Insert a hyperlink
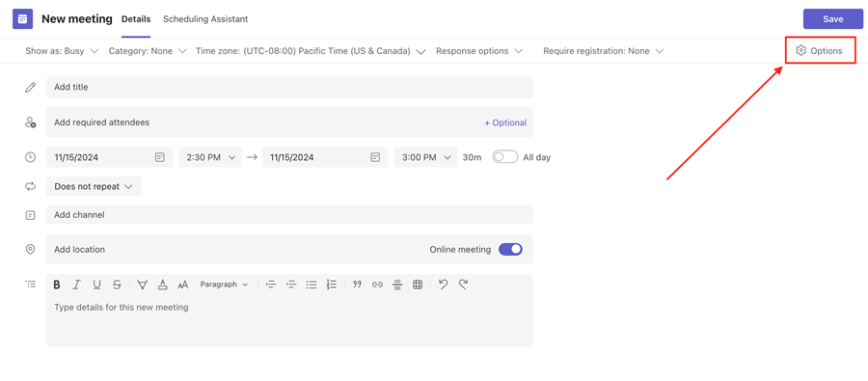 [x=377, y=285]
